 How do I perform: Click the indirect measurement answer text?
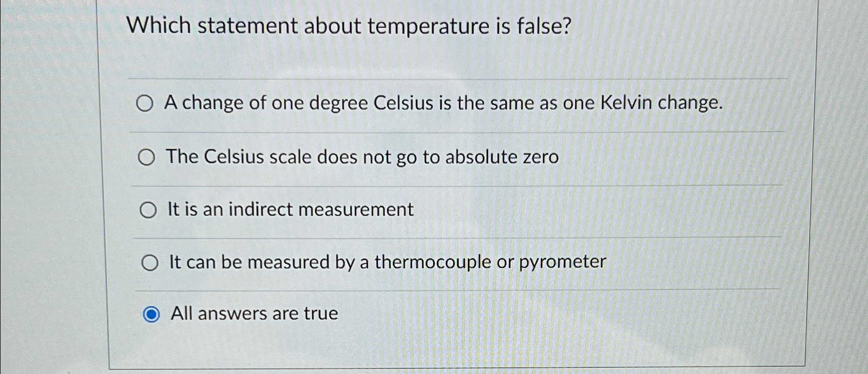[290, 209]
